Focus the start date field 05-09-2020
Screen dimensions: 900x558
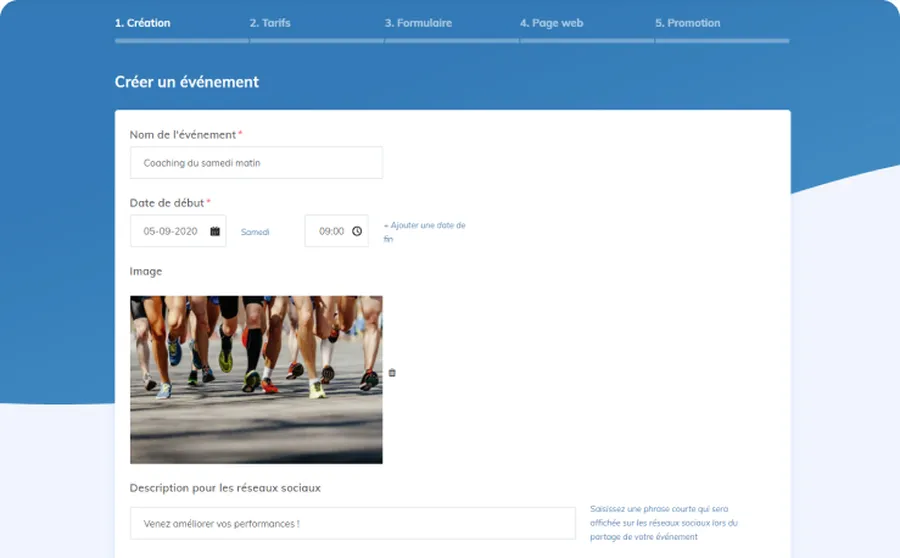pyautogui.click(x=178, y=231)
